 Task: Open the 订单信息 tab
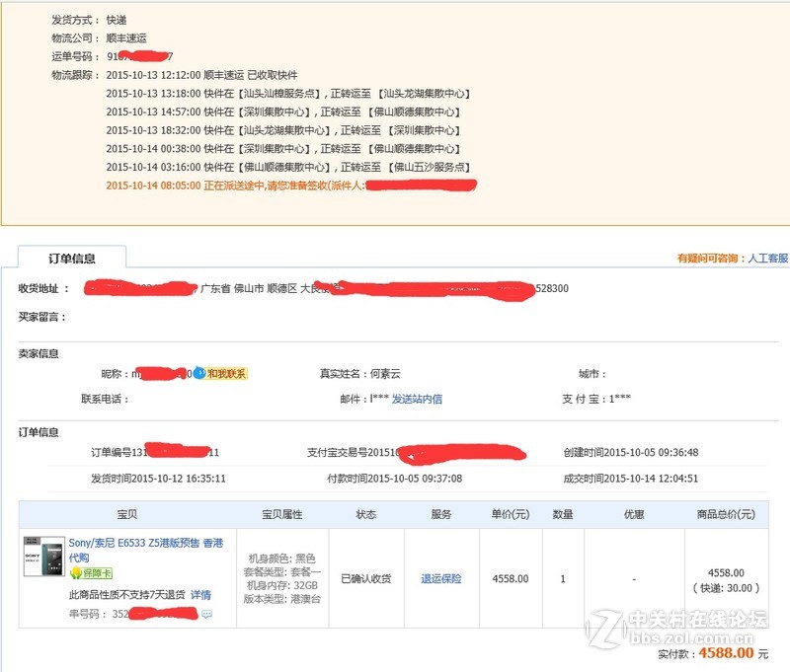(72, 259)
